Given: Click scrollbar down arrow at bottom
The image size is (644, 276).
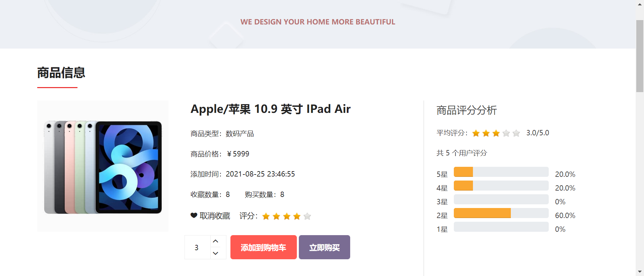Looking at the screenshot, I should (x=640, y=272).
